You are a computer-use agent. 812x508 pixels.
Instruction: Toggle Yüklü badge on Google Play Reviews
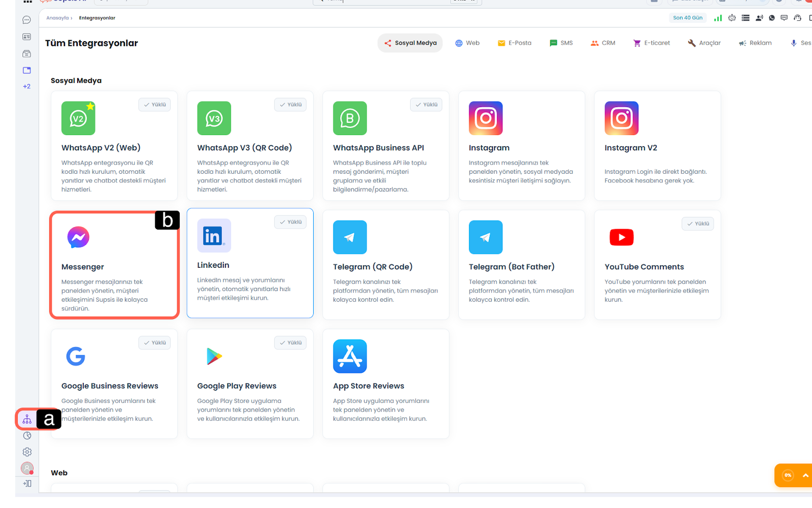[x=290, y=343]
